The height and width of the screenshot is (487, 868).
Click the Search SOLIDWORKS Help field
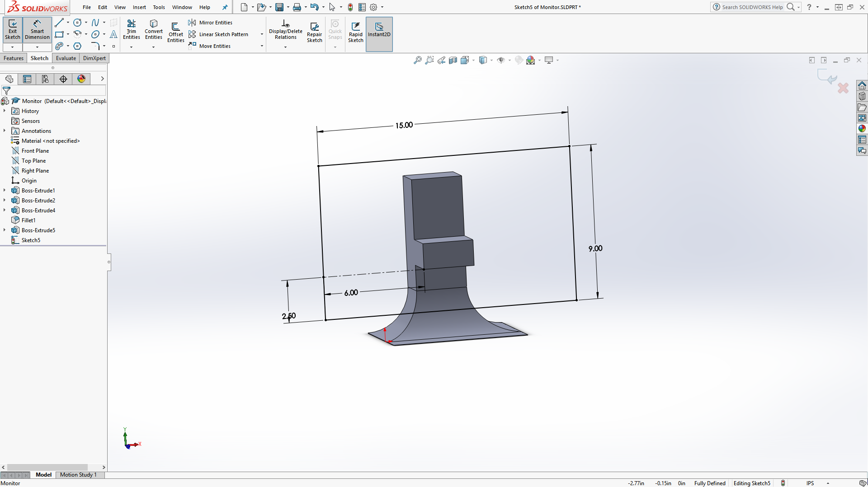pyautogui.click(x=752, y=7)
